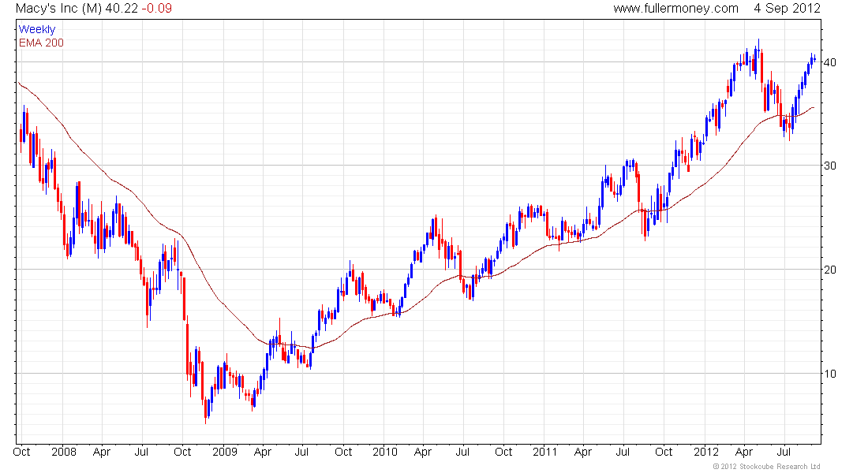Click the 2010 year axis label
This screenshot has height=473, width=868.
[385, 452]
